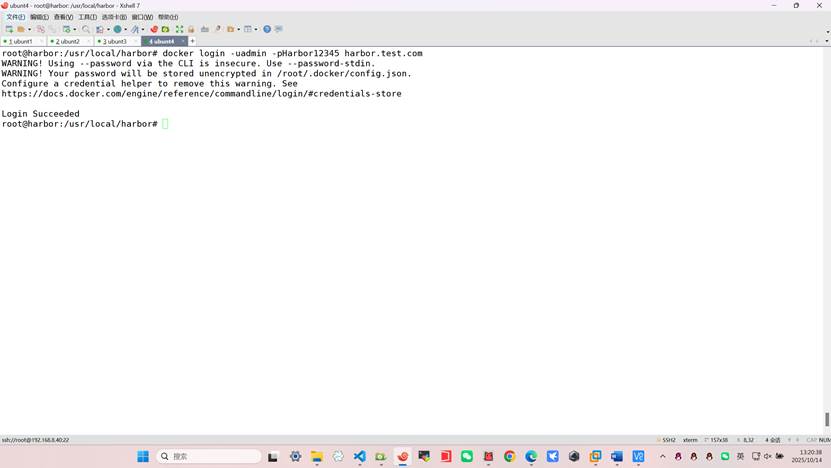Click the lock screen toolbar icon
This screenshot has width=831, height=468.
pyautogui.click(x=191, y=29)
